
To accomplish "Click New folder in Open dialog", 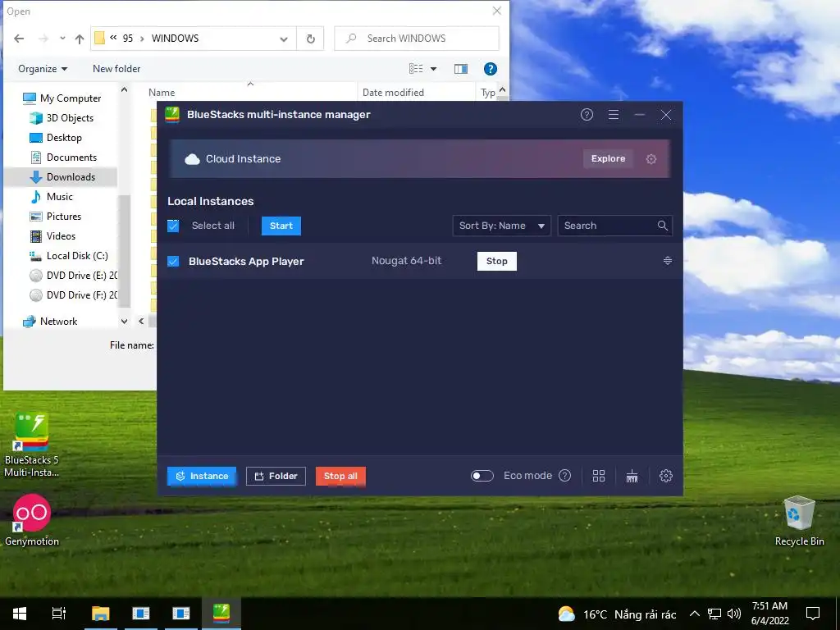I will point(116,69).
